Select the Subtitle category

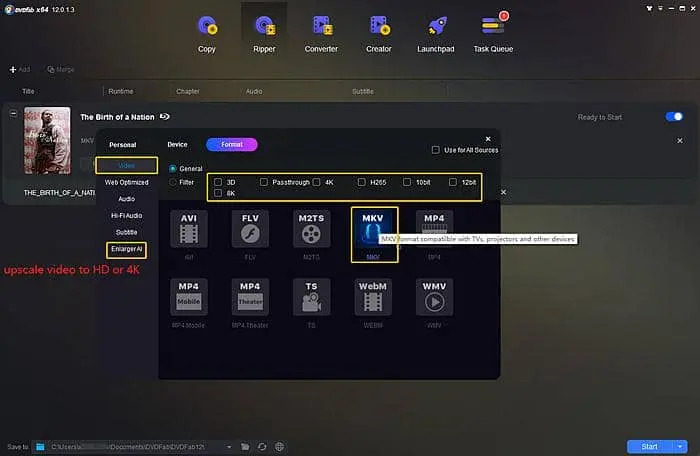pyautogui.click(x=126, y=232)
